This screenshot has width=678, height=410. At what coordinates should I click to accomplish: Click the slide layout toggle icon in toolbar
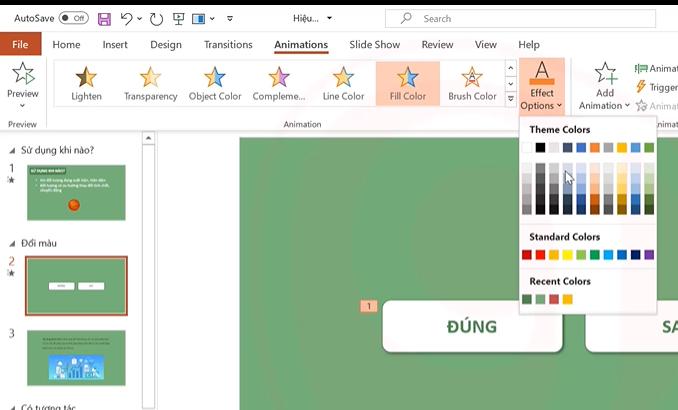pyautogui.click(x=198, y=19)
